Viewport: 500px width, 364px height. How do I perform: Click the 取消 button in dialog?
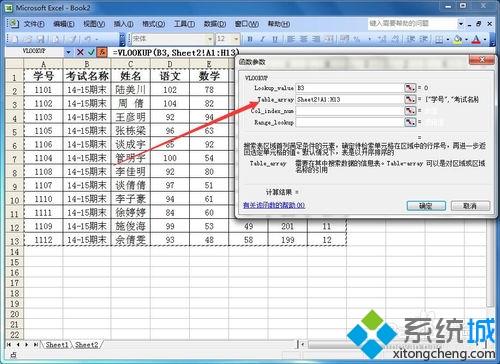tap(470, 206)
